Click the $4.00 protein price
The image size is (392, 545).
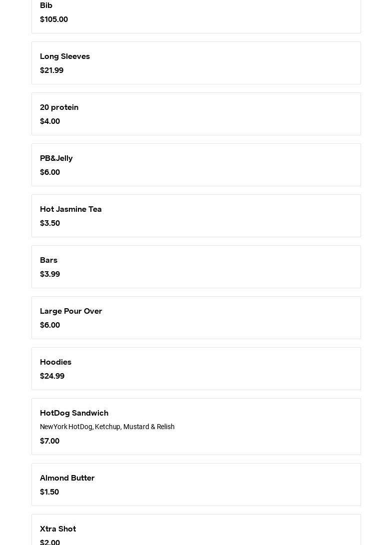pos(50,121)
